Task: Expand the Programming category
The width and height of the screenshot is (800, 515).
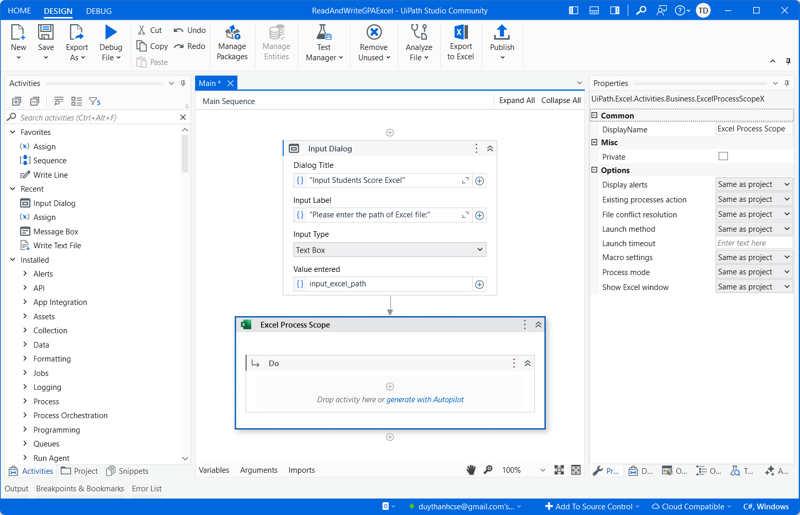Action: [x=25, y=429]
